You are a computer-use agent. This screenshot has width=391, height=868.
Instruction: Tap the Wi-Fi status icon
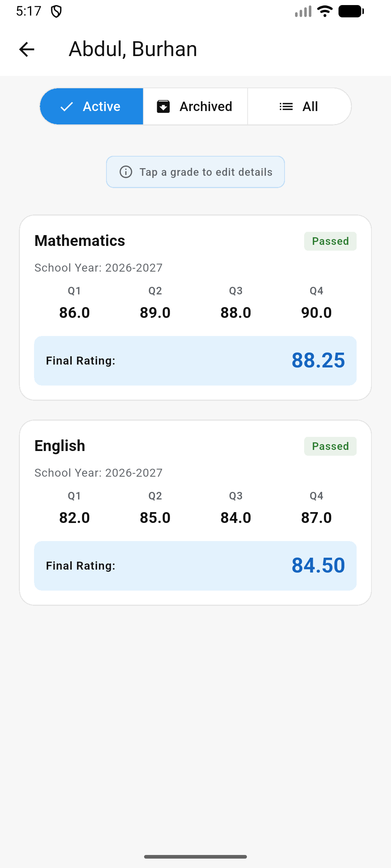tap(325, 12)
